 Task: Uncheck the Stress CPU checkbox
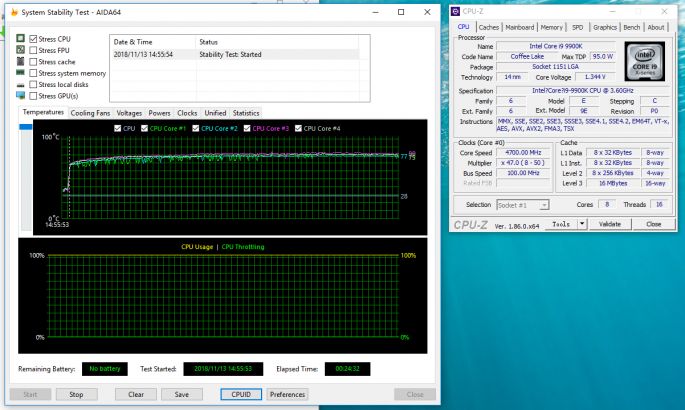pyautogui.click(x=34, y=39)
